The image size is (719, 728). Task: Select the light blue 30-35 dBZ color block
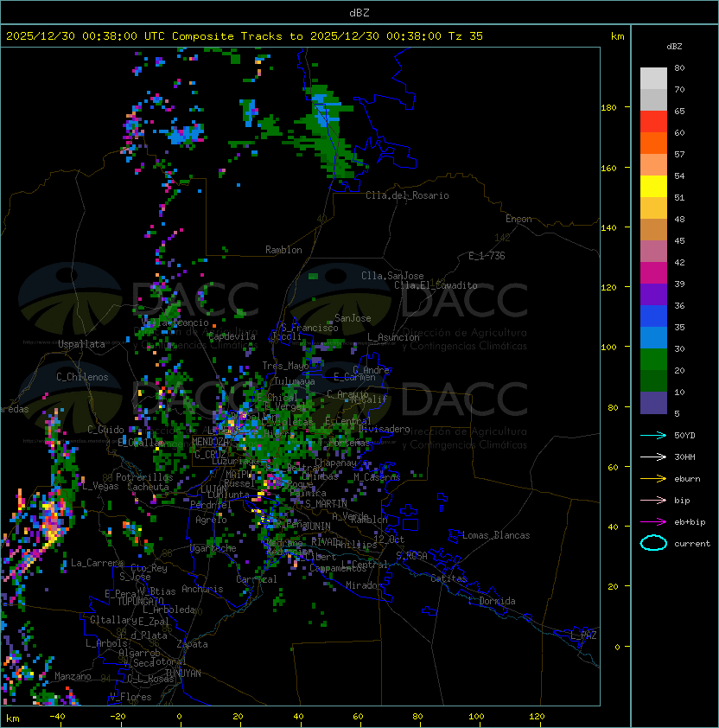653,337
